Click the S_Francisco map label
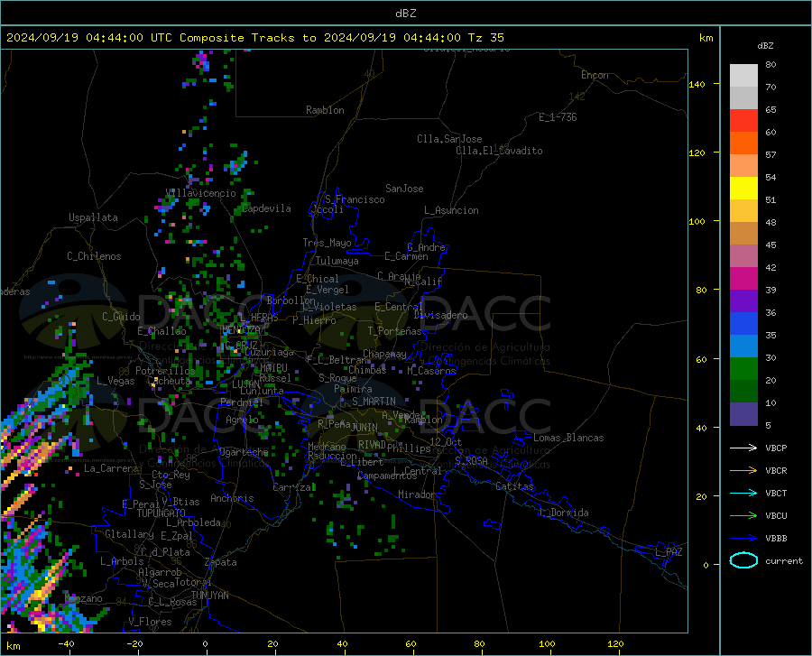 coord(355,199)
